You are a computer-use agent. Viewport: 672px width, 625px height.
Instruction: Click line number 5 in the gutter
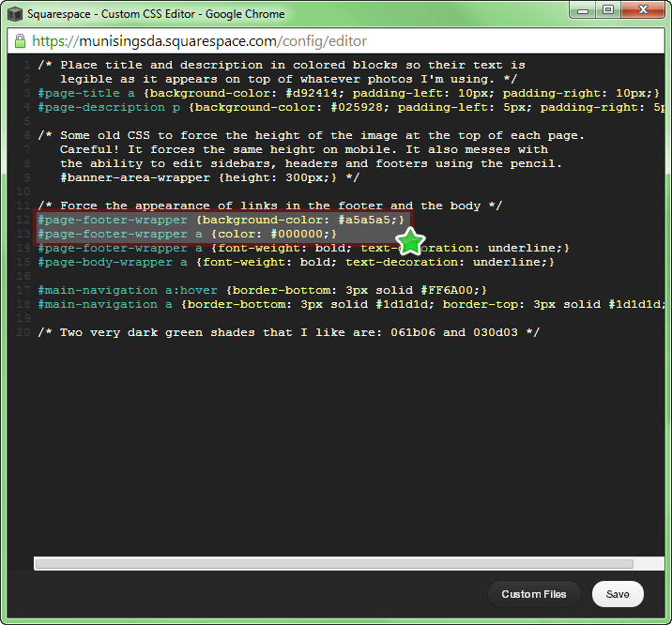coord(27,121)
